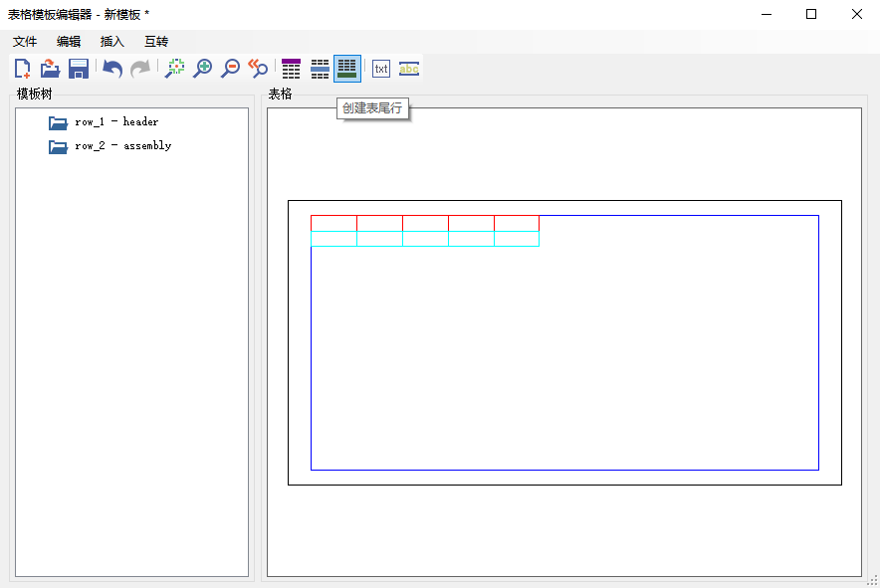
Task: Zoom in with the plus magnifier
Action: 203,69
